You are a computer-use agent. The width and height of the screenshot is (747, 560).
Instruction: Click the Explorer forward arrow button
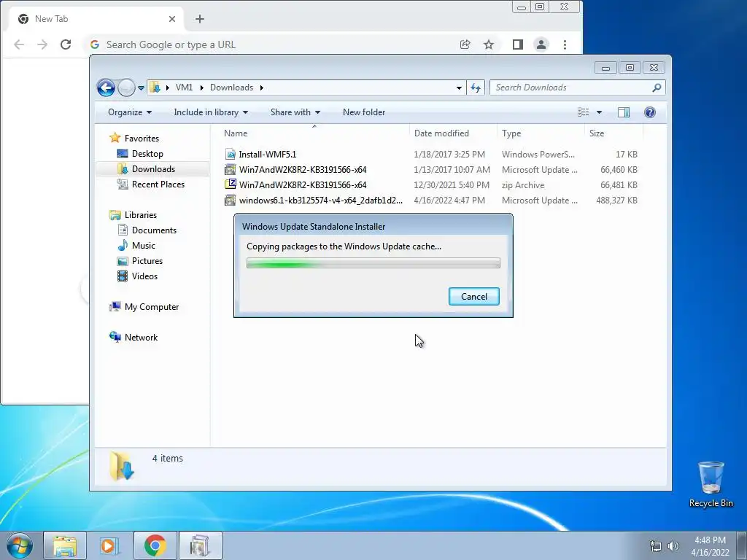coord(126,87)
